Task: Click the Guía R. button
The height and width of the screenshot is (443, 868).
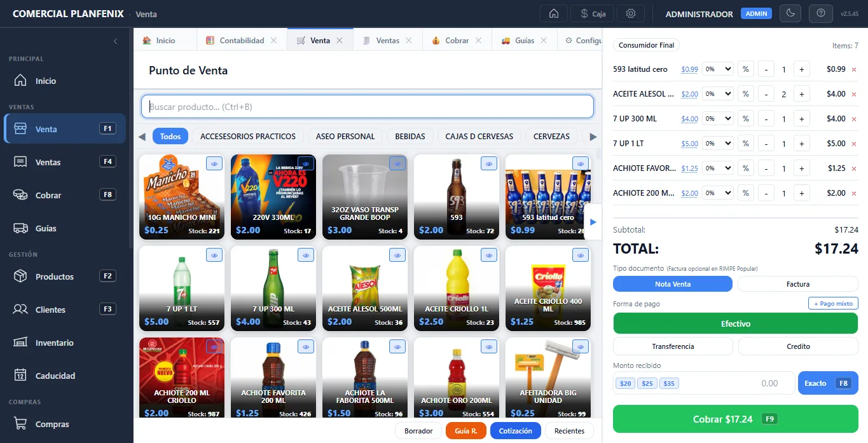Action: pos(466,431)
